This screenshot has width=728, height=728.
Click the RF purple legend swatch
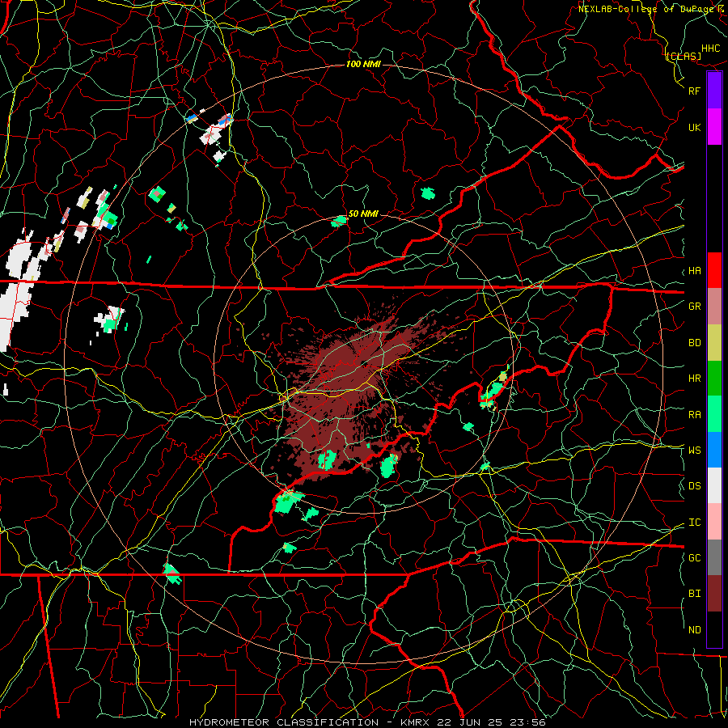coord(714,91)
